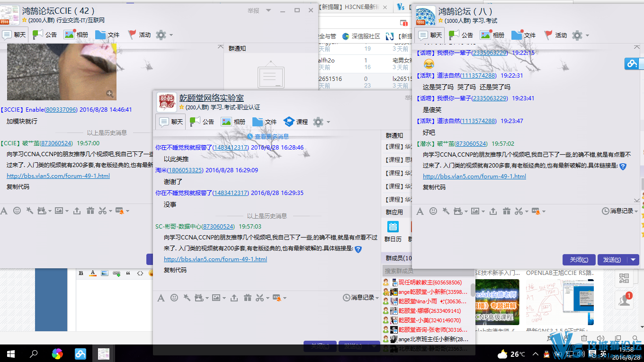Click scissors screenshot icon in 乾颐堂网络实验室 toolbar

(259, 298)
